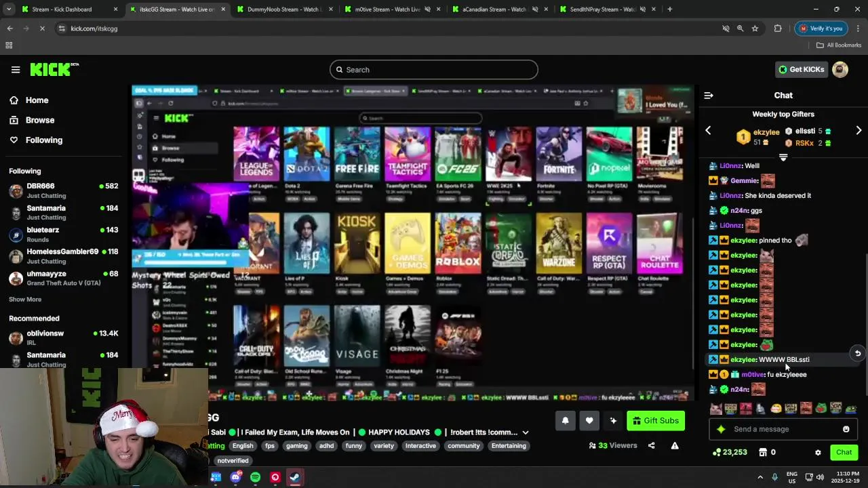Click the shop icon next to 0
The height and width of the screenshot is (488, 868).
click(762, 452)
